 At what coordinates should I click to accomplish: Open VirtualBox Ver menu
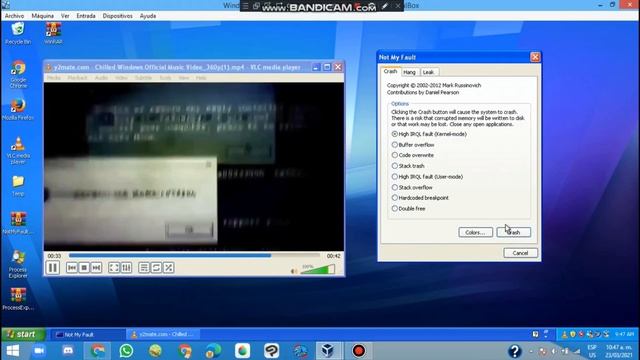coord(65,16)
